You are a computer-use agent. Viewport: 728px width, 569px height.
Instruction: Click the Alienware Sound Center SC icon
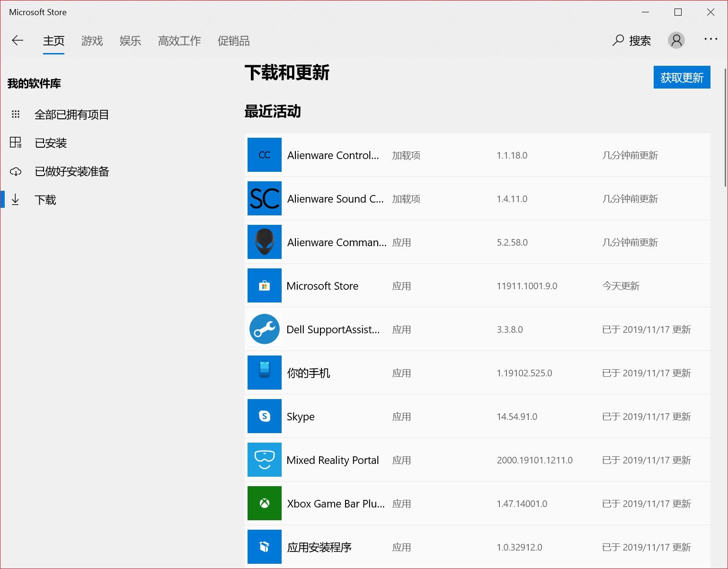(265, 198)
